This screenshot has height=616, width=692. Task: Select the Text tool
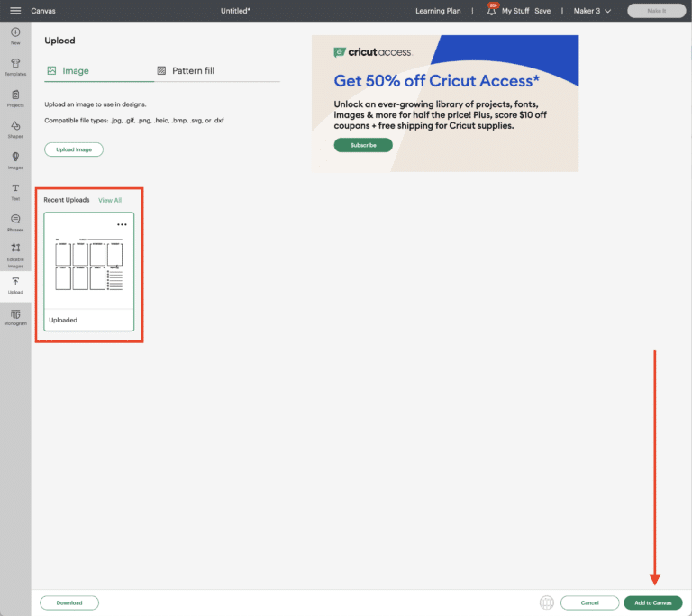15,191
